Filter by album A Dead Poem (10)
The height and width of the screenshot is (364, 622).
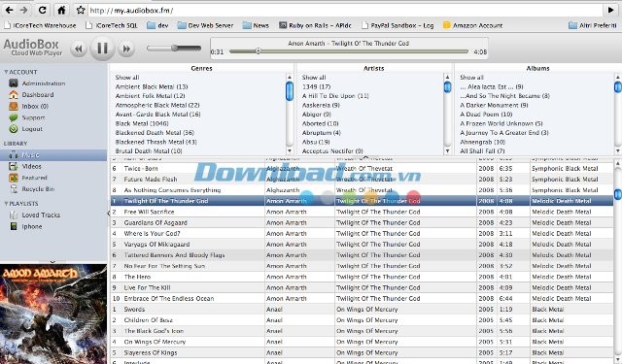coord(486,115)
